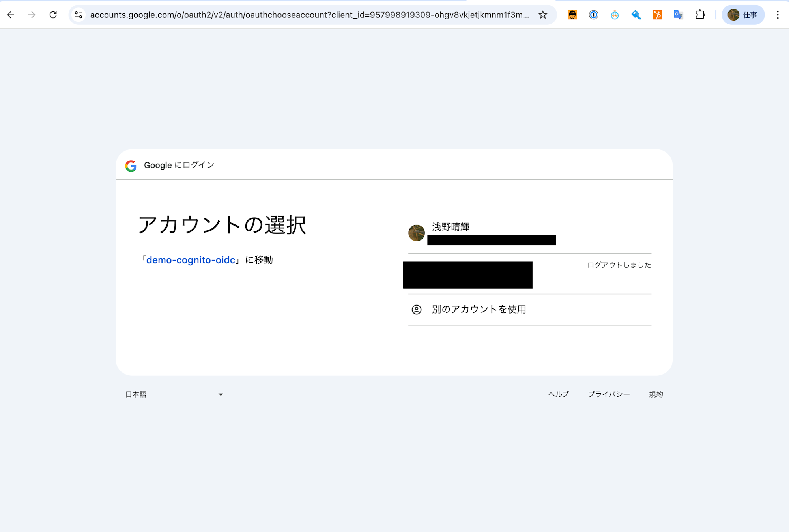Click the browser forward arrow

click(x=32, y=15)
